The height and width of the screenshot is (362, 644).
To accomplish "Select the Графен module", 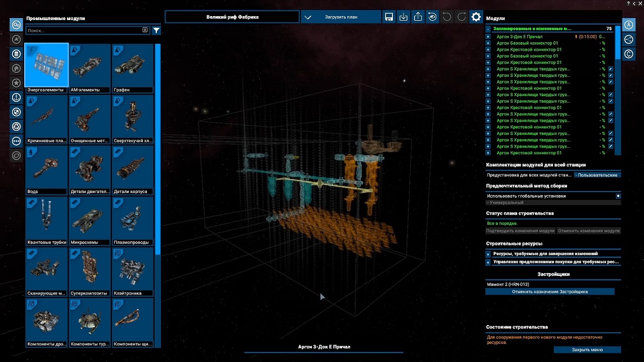I will (x=133, y=68).
